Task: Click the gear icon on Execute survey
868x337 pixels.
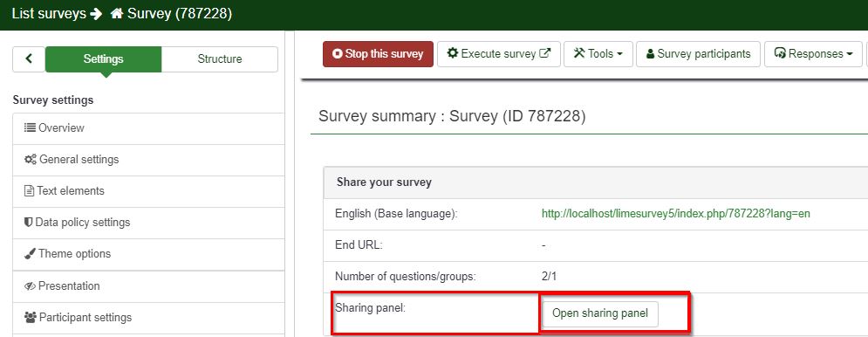Action: pyautogui.click(x=452, y=53)
